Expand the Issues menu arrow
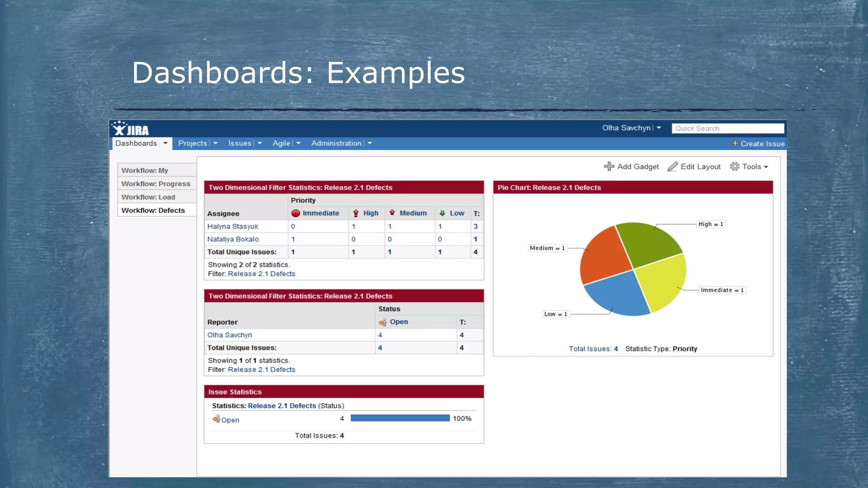 point(260,143)
